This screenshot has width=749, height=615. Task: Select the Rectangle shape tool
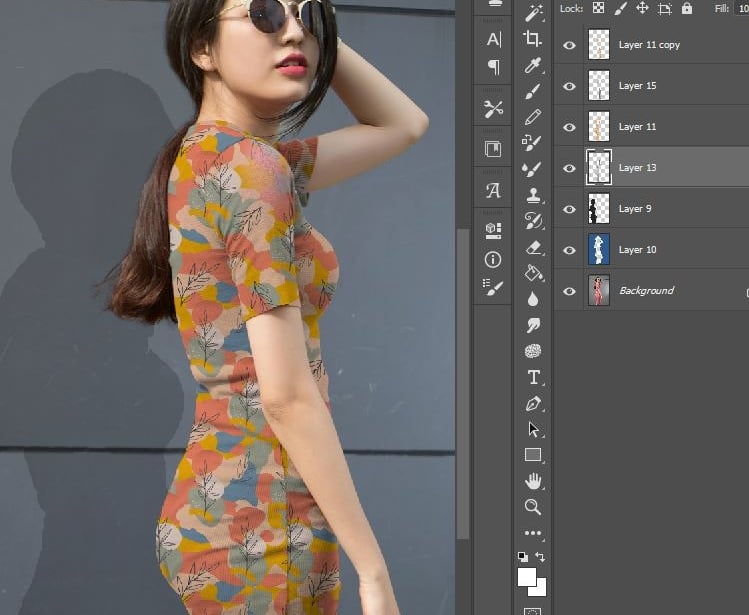click(x=533, y=454)
